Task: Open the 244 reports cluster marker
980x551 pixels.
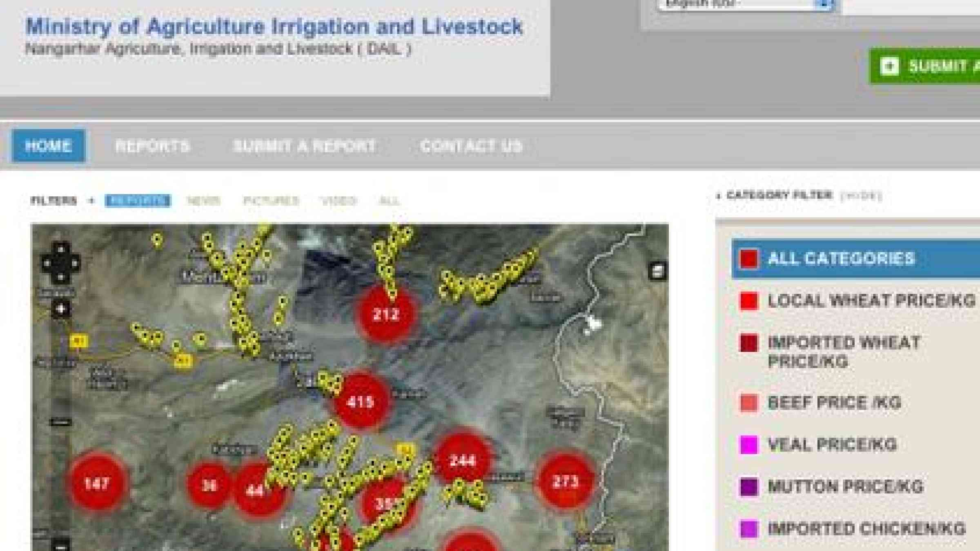Action: click(x=462, y=460)
